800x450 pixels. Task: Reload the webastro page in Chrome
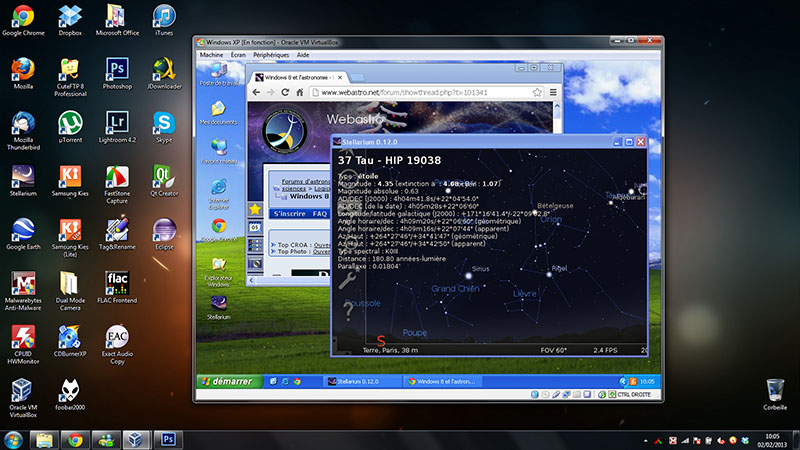pyautogui.click(x=285, y=92)
